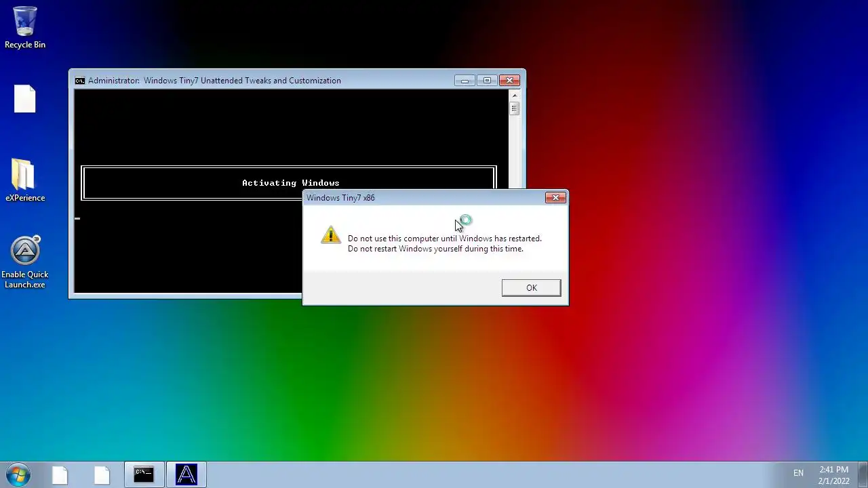The image size is (868, 488).
Task: Minimize the Administrator command prompt window
Action: 465,81
